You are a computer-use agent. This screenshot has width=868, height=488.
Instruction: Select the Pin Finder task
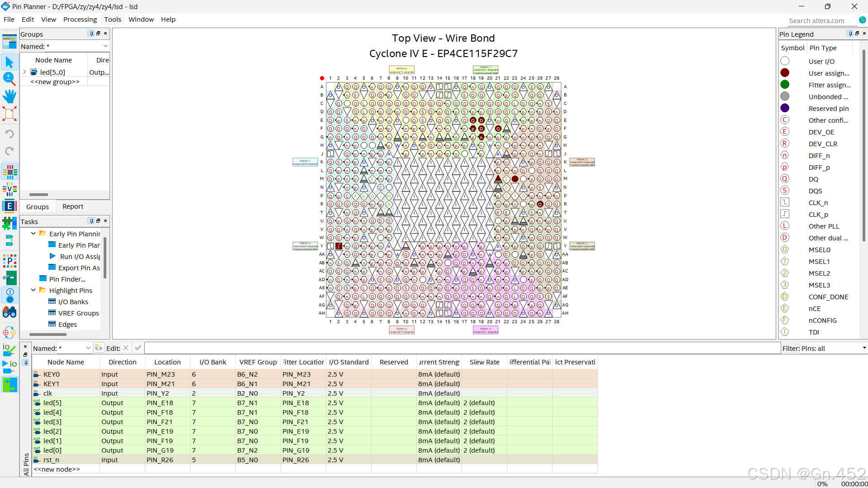pos(67,279)
